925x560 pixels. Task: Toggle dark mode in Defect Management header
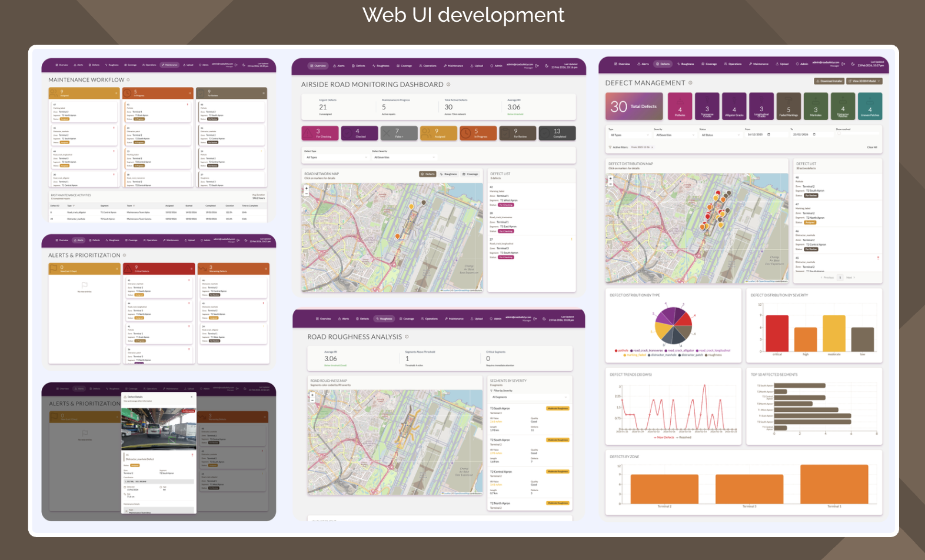pyautogui.click(x=853, y=64)
